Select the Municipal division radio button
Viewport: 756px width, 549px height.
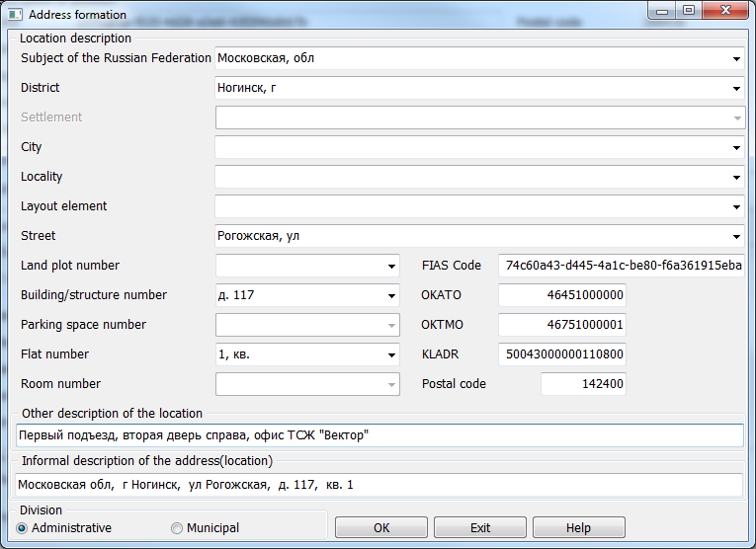click(x=178, y=528)
